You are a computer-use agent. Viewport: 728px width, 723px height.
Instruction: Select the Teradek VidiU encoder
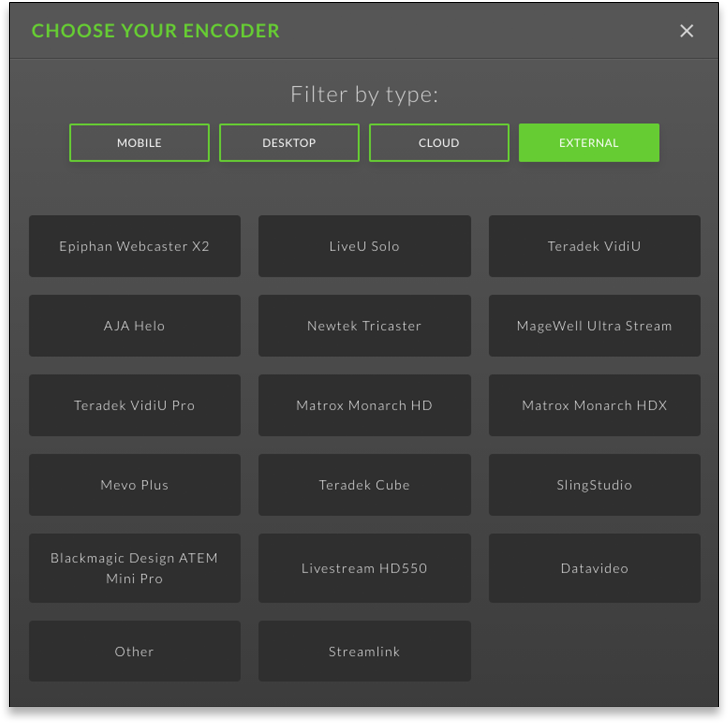tap(594, 245)
